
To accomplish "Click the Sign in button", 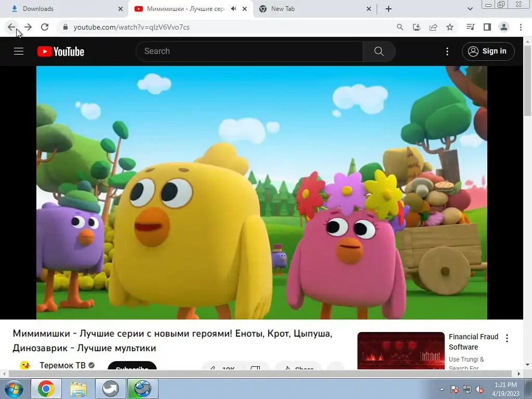I will pos(488,51).
